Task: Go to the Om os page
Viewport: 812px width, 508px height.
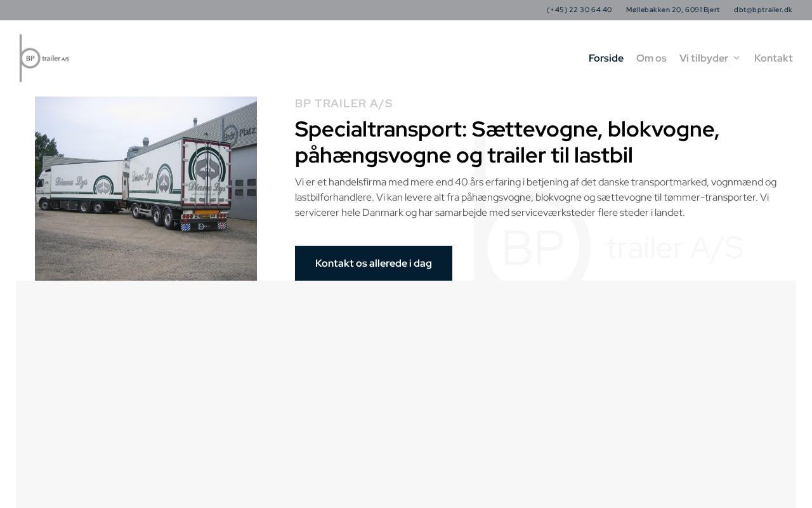Action: [652, 58]
